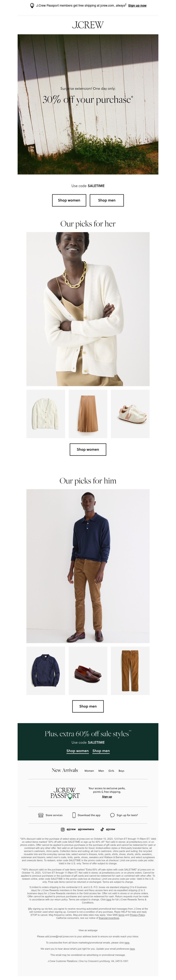Click the Shop women button under SALETIME code
Image resolution: width=176 pixels, height=980 pixels.
69,200
